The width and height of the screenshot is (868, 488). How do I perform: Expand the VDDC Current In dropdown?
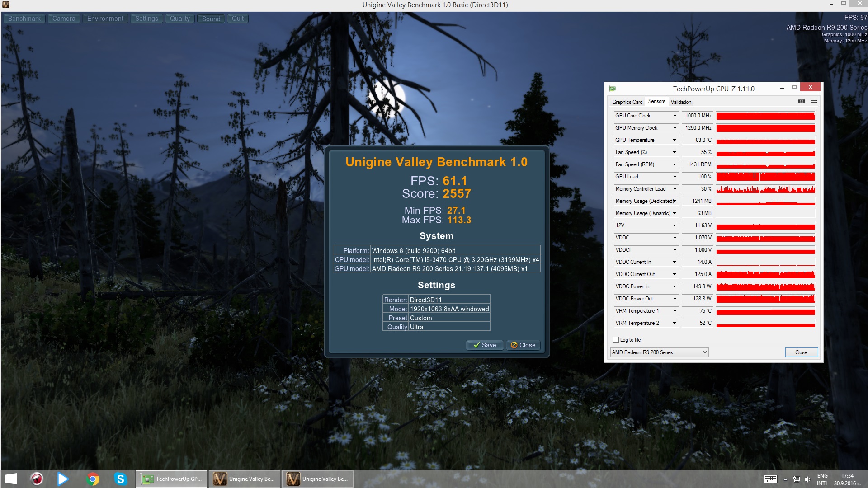pos(675,262)
